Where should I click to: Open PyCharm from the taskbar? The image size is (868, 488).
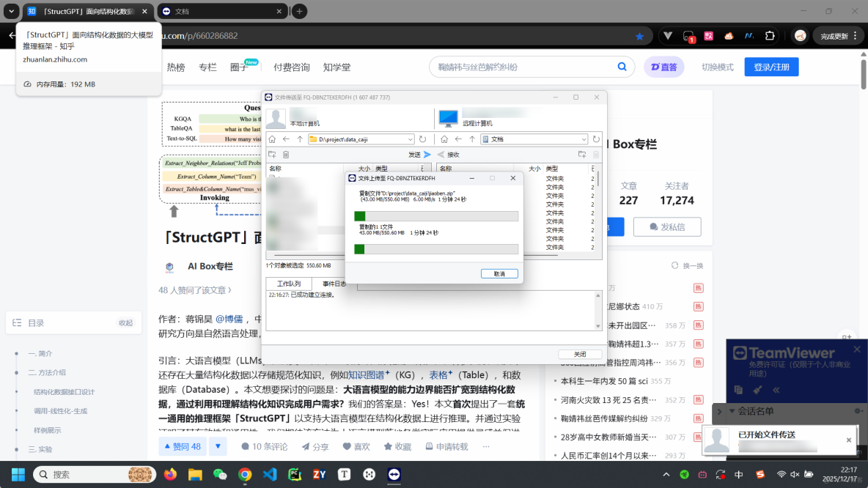[x=295, y=474]
